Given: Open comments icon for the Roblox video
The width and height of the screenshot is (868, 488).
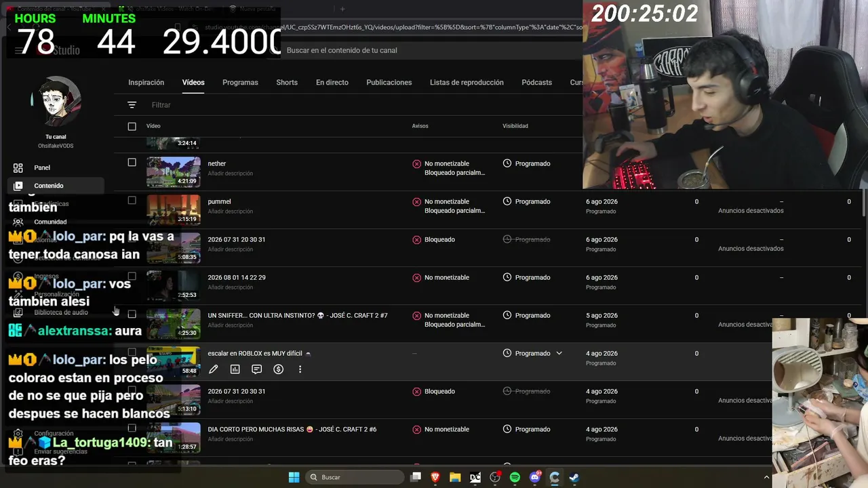Looking at the screenshot, I should point(257,369).
